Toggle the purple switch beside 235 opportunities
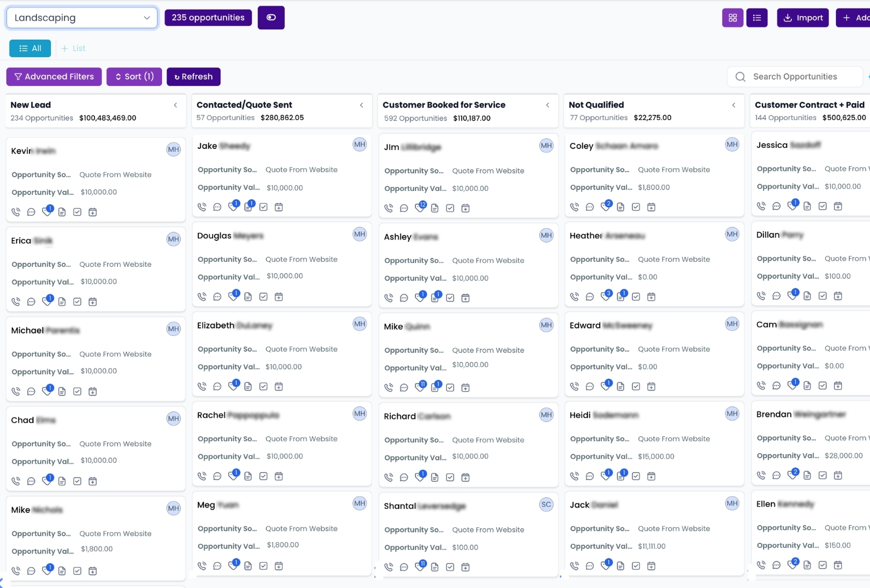Screen dimensions: 870x588 271,18
